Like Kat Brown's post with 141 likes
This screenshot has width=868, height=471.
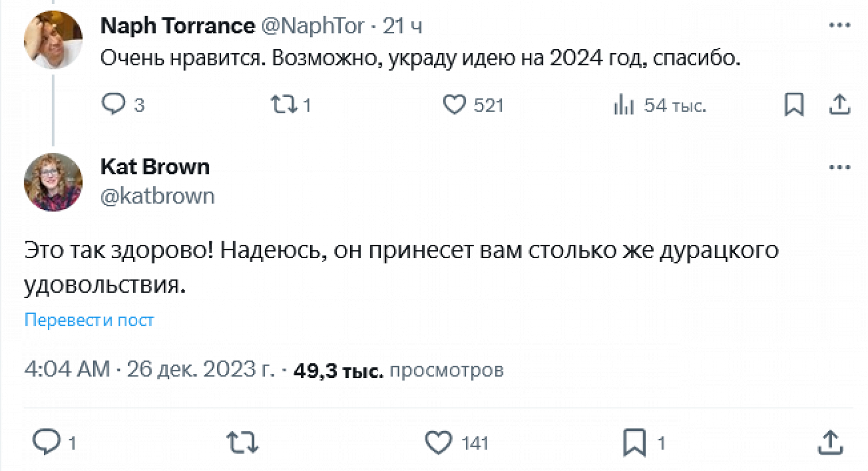click(439, 443)
